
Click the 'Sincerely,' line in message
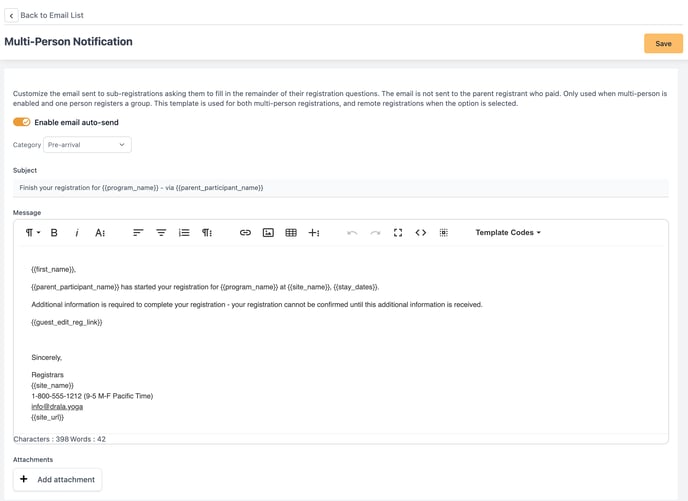(x=47, y=358)
